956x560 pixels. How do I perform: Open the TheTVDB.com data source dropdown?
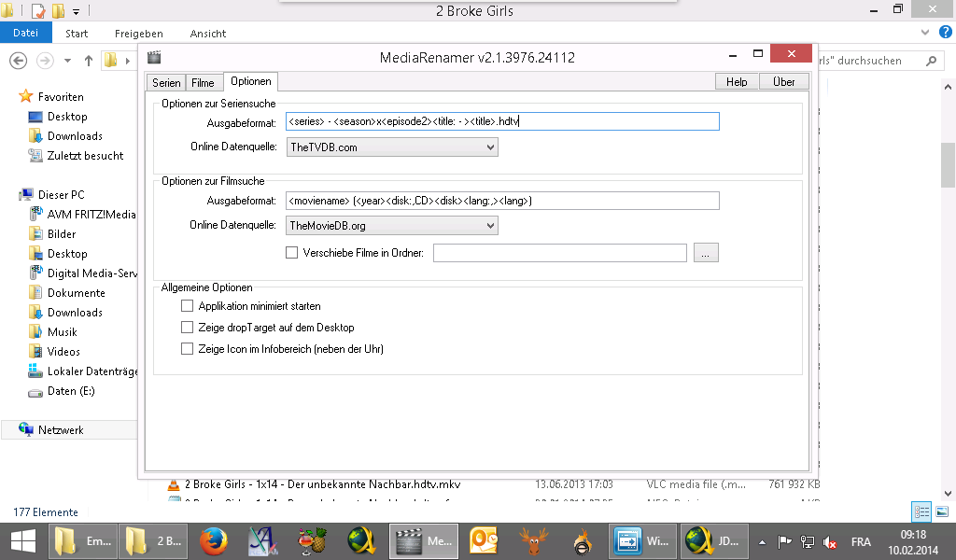pyautogui.click(x=392, y=147)
